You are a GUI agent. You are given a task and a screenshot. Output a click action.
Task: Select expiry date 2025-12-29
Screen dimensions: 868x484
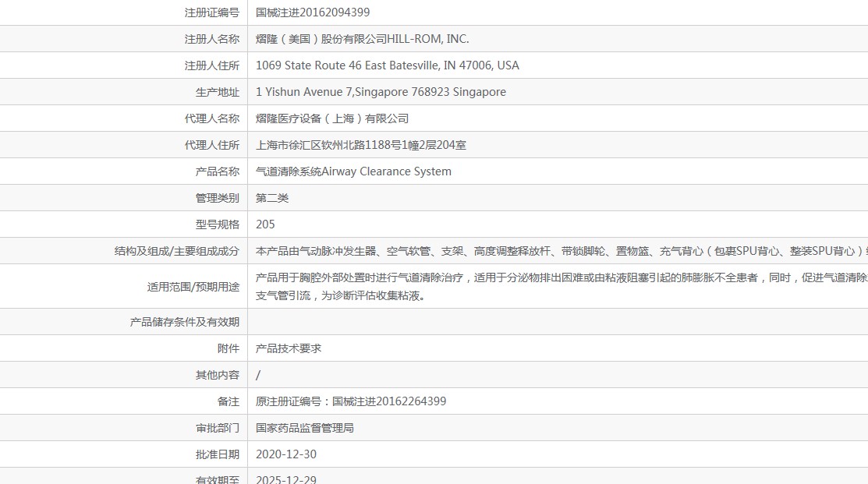click(285, 479)
